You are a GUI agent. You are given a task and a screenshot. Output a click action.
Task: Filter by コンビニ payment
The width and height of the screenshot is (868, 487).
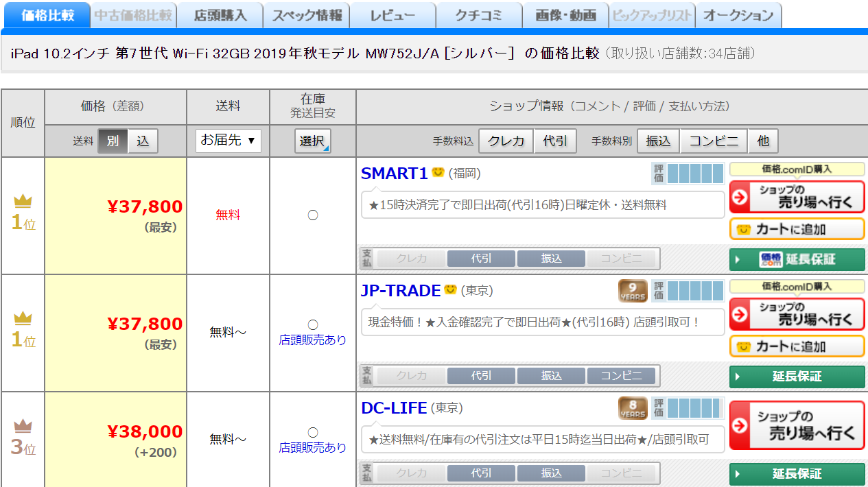coord(714,141)
